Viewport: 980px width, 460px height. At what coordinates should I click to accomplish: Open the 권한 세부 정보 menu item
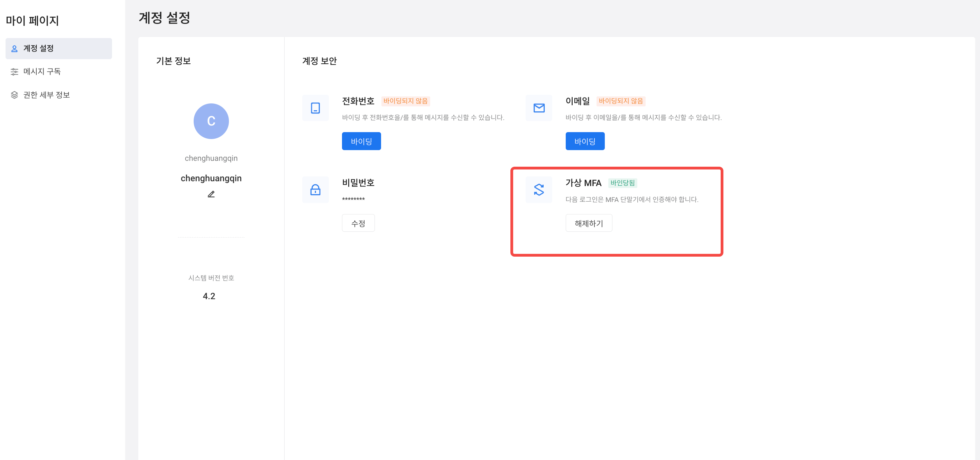pos(46,95)
